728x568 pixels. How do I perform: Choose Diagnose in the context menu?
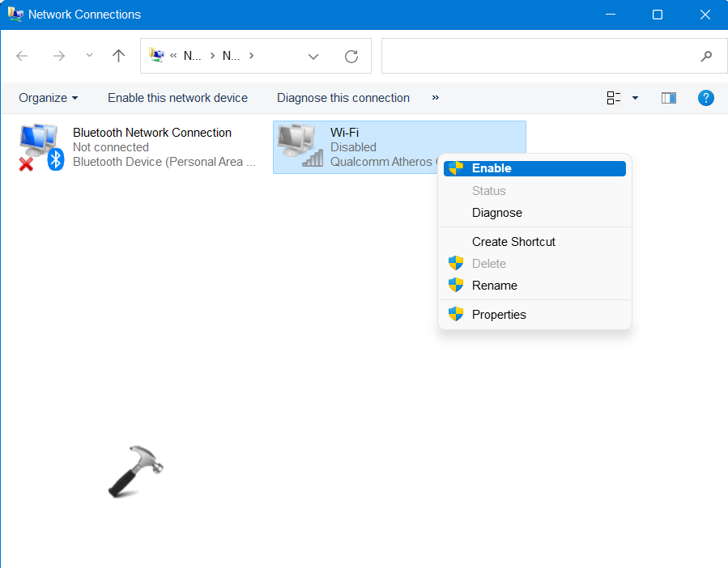496,213
